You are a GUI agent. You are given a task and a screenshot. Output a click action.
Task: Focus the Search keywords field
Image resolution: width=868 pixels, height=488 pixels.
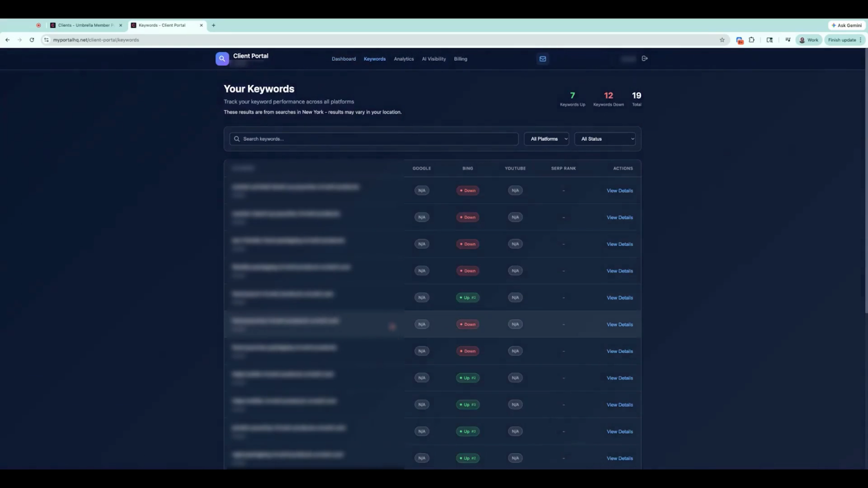click(374, 139)
